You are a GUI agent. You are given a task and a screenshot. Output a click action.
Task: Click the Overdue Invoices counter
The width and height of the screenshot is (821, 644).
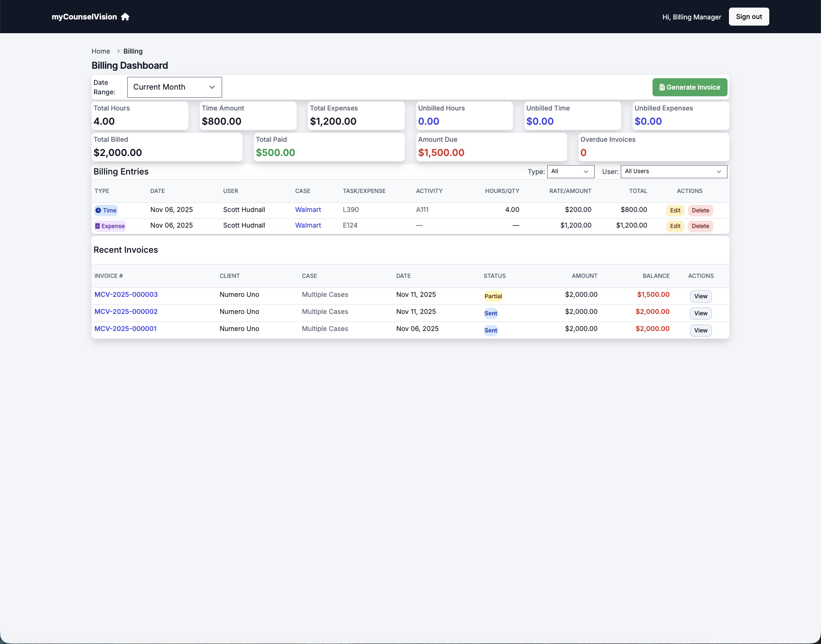[583, 152]
